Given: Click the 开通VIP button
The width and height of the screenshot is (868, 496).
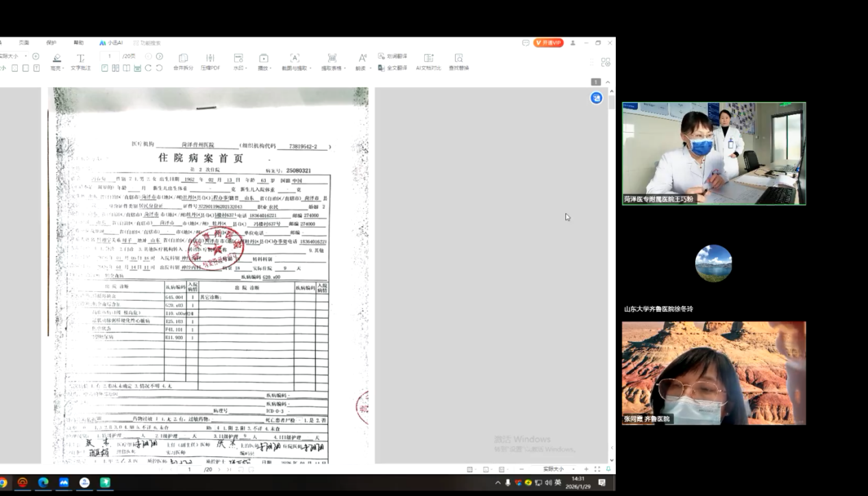Looking at the screenshot, I should pos(548,42).
